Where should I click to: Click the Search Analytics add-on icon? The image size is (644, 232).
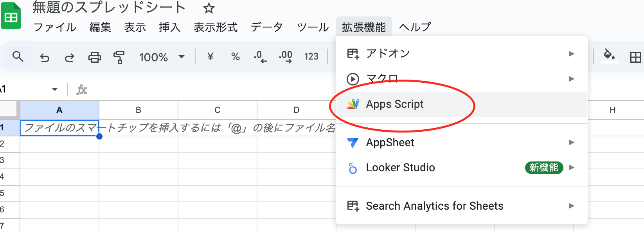[x=353, y=206]
